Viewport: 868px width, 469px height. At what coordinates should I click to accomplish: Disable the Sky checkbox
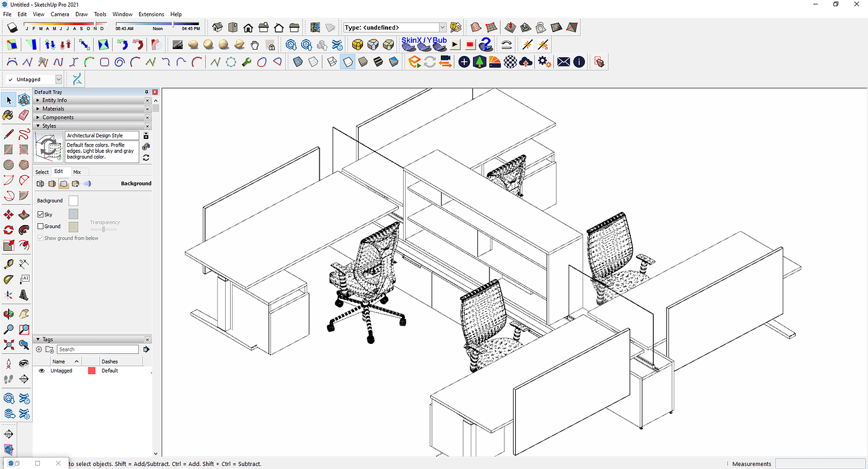coord(40,214)
